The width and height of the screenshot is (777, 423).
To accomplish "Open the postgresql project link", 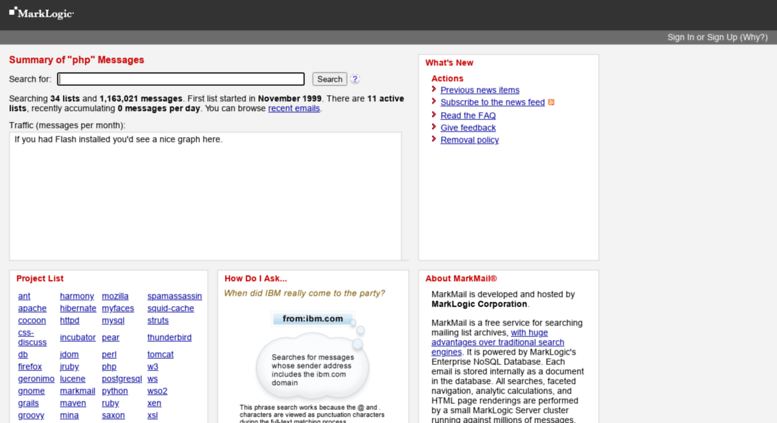I will [122, 378].
